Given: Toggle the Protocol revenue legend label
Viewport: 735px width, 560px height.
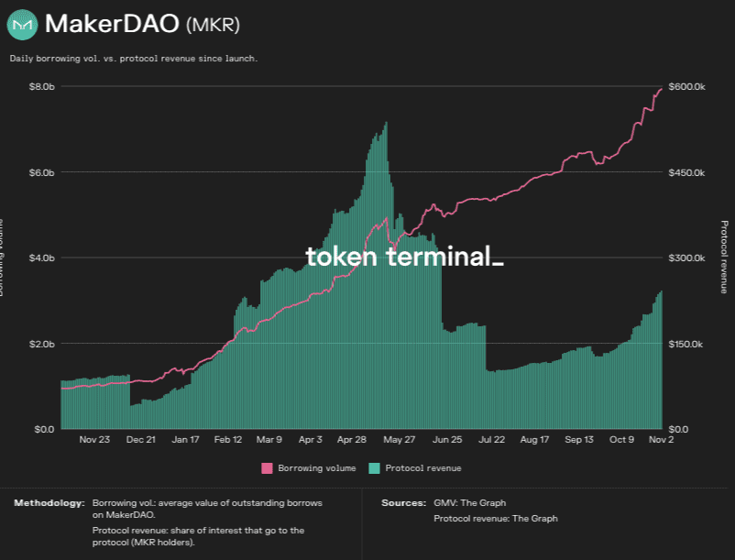Looking at the screenshot, I should [x=423, y=468].
